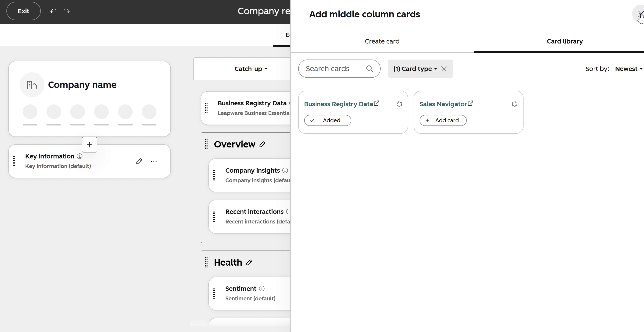Change sort order from Newest
This screenshot has height=332, width=644.
(x=629, y=69)
